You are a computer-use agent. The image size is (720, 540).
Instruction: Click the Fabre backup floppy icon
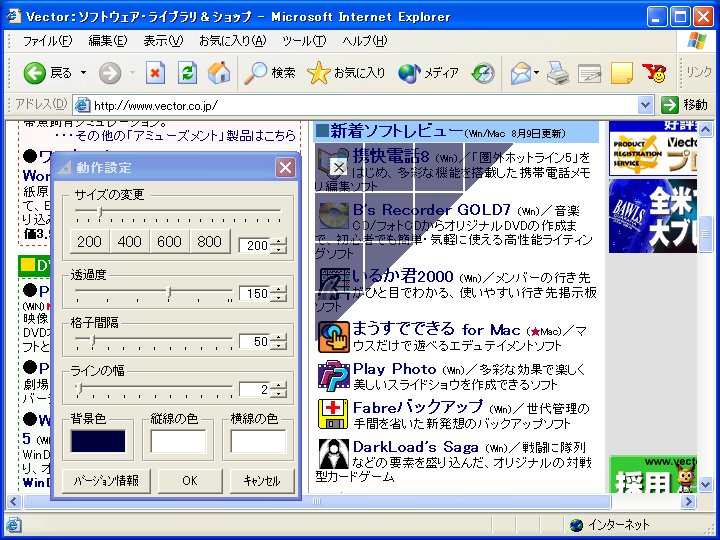click(333, 414)
